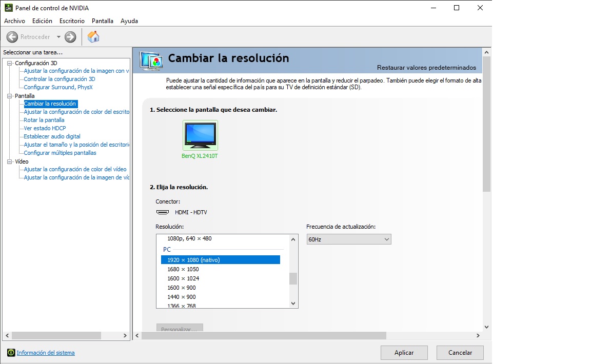This screenshot has height=364, width=591.
Task: Maximize the NVIDIA control panel window
Action: [457, 8]
